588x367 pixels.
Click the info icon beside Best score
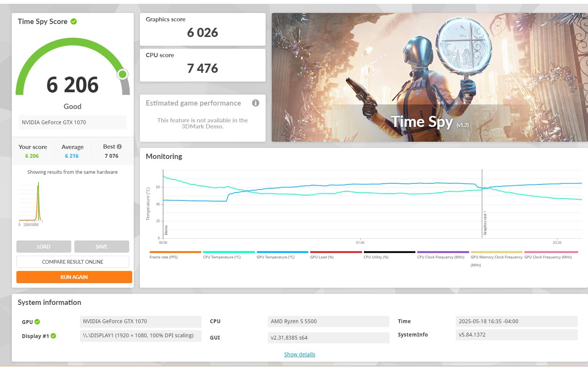(x=119, y=146)
